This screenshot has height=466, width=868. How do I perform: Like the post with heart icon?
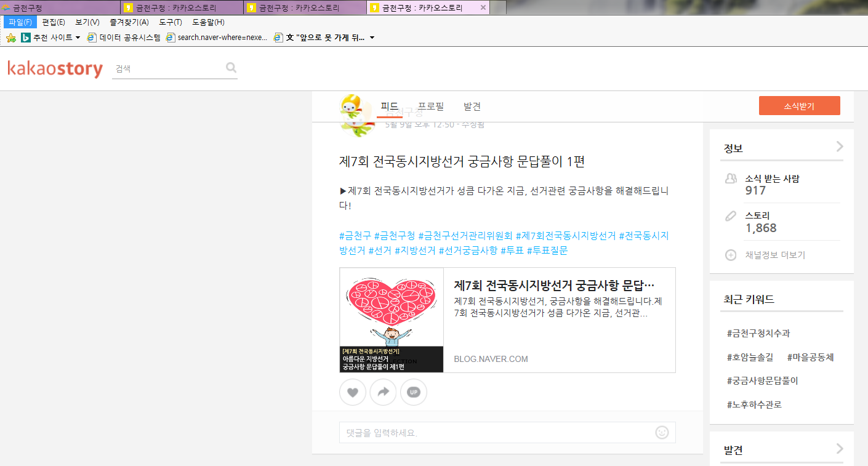[x=353, y=392]
